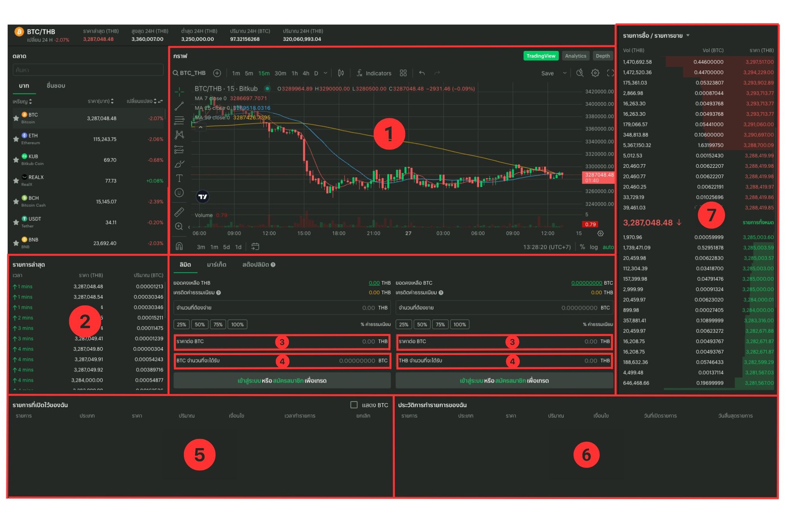786x532 pixels.
Task: Switch to the มาร์เก็ต order tab
Action: 216,265
